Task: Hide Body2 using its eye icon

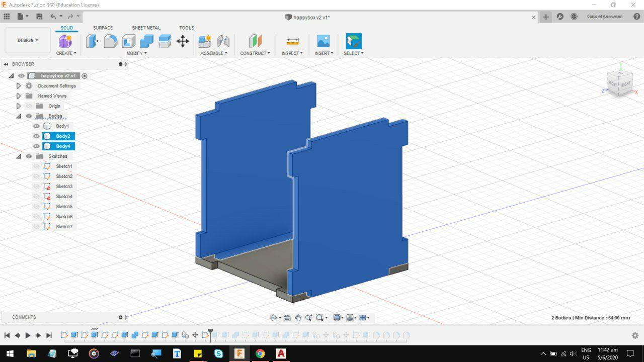Action: 36,136
